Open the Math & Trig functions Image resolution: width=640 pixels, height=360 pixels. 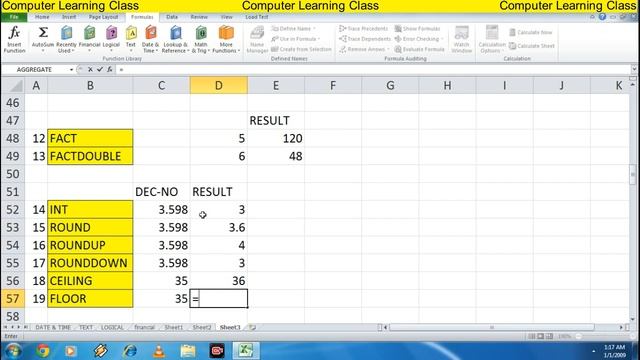(x=201, y=39)
